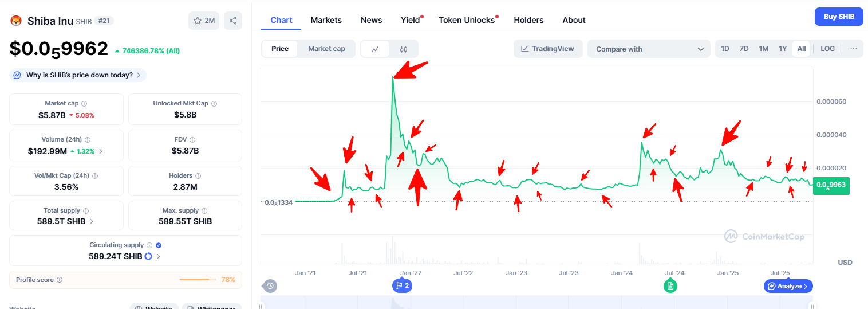Click the Buy SHIB button
The image size is (868, 309).
click(x=839, y=17)
